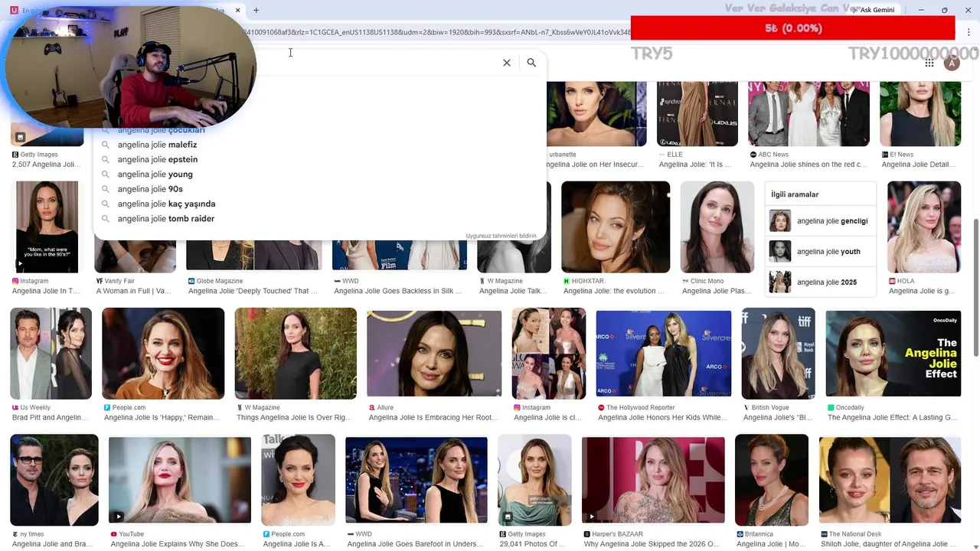980x551 pixels.
Task: Open Britannica Angelina Jolie image
Action: coord(772,480)
